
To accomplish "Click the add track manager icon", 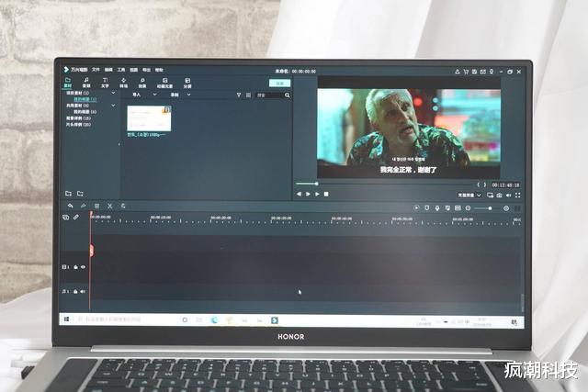I will tap(65, 217).
